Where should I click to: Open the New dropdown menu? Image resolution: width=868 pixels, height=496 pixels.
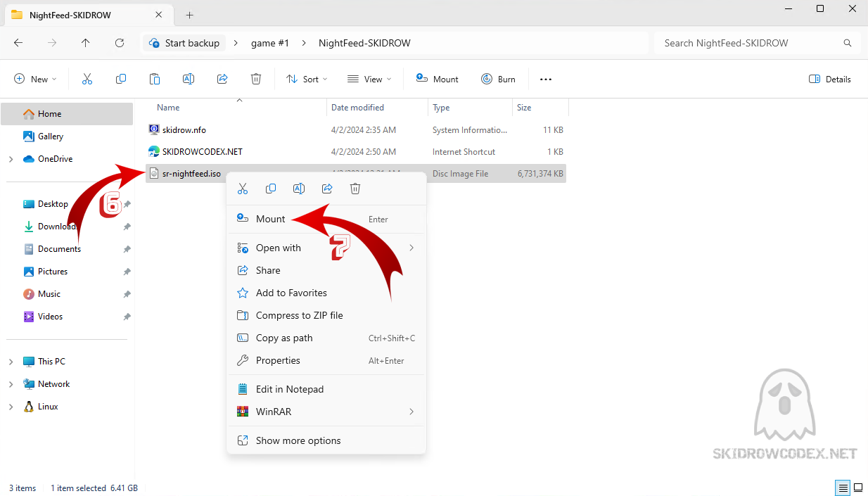pos(36,80)
